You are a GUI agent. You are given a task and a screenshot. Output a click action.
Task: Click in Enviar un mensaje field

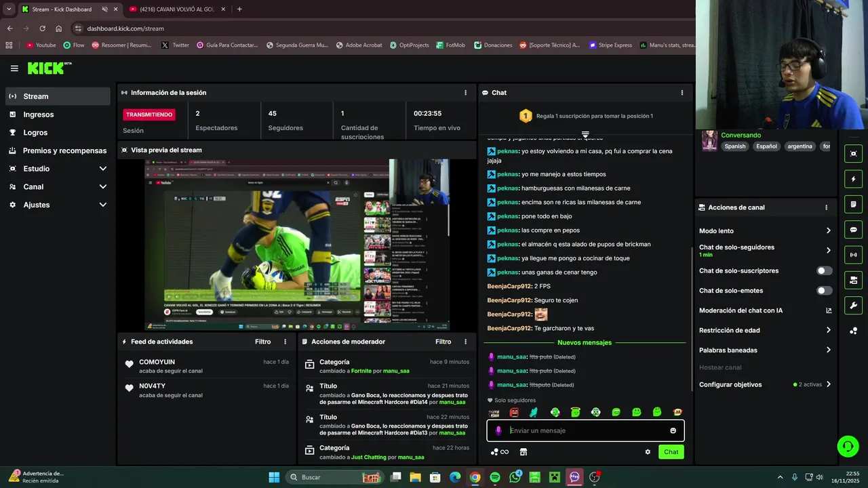pyautogui.click(x=585, y=430)
